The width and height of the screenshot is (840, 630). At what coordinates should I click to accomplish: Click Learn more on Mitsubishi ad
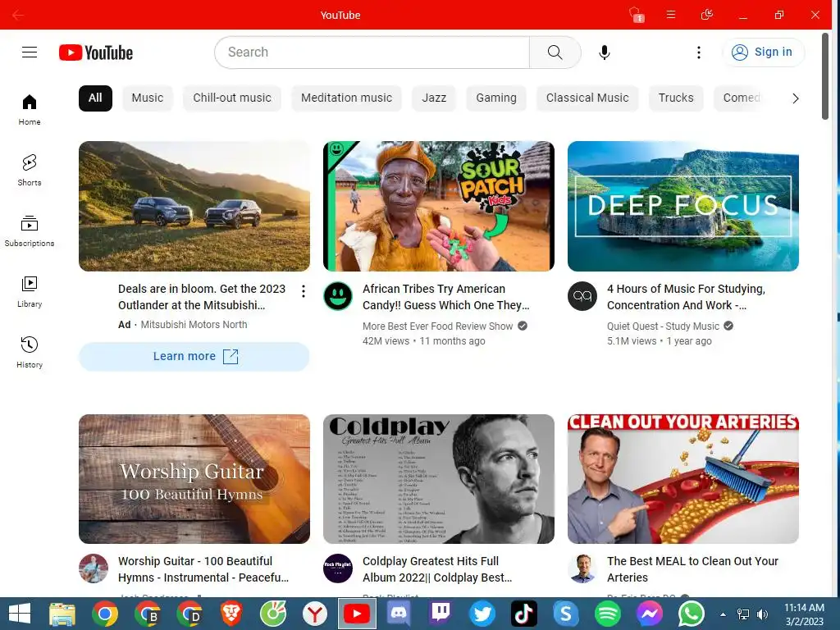[x=194, y=356]
